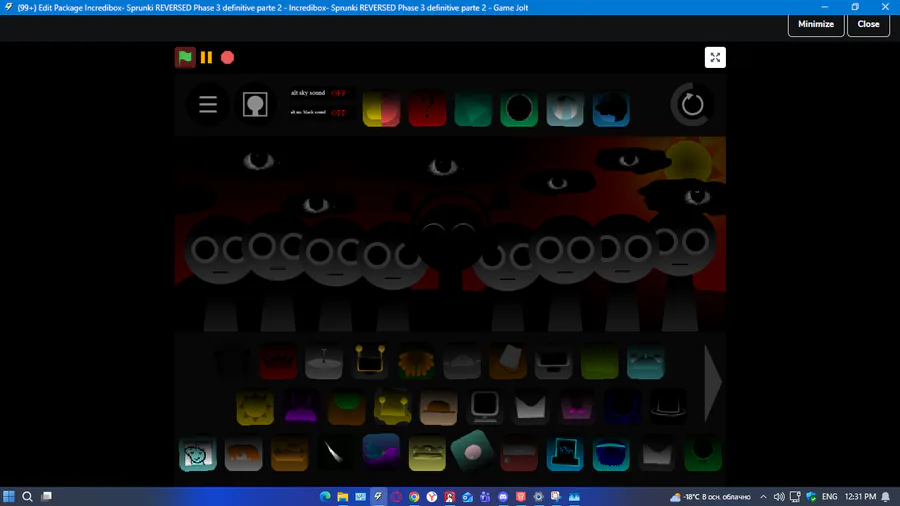Pick the purple spiky crown sound icon
This screenshot has width=900, height=506.
301,407
